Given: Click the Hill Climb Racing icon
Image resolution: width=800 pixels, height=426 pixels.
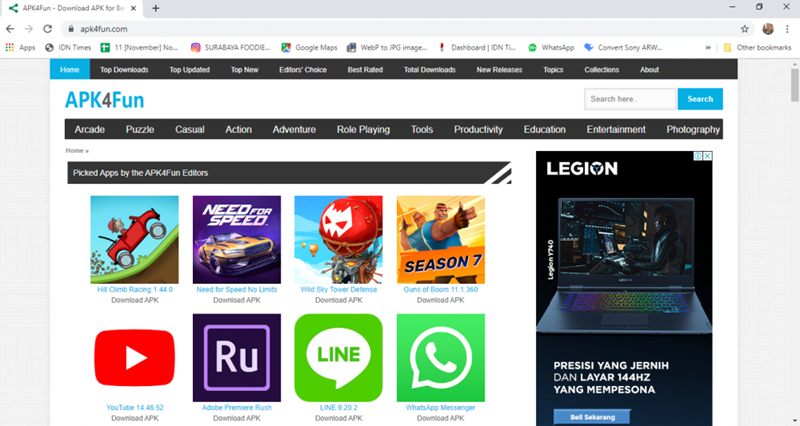Looking at the screenshot, I should (x=134, y=239).
